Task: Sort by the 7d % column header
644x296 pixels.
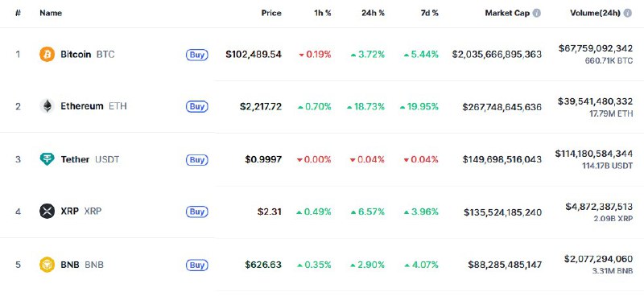Action: pos(429,13)
